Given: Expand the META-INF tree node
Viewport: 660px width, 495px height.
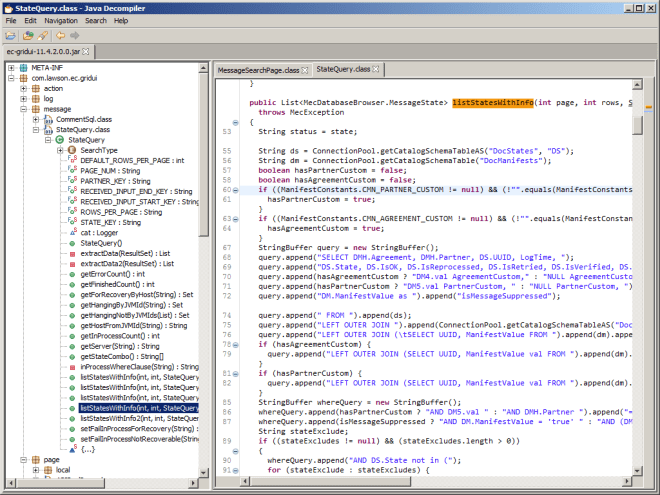Looking at the screenshot, I should (x=10, y=67).
